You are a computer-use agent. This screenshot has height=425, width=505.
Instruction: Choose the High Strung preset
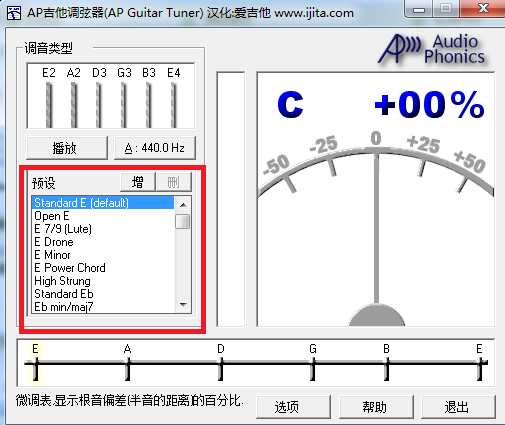[x=103, y=281]
